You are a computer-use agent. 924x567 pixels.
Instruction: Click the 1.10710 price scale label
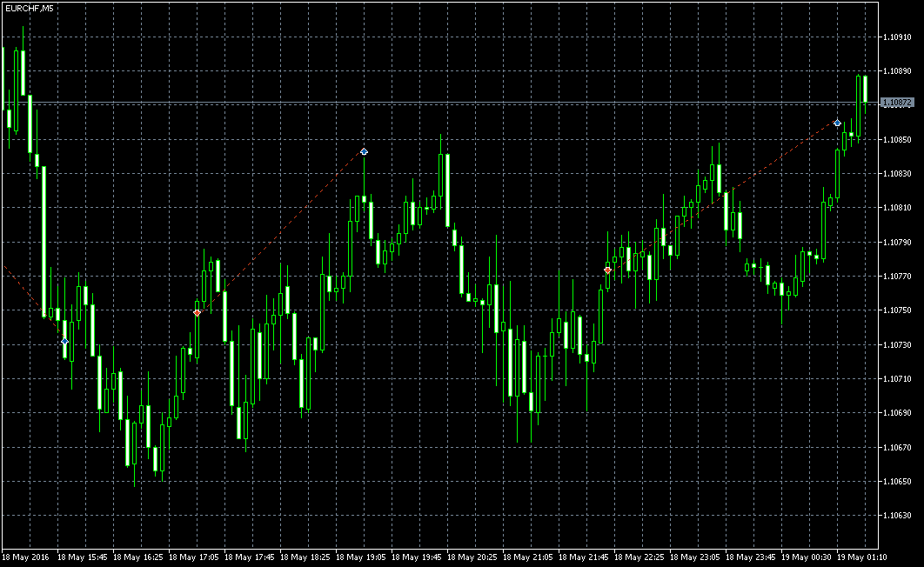point(897,379)
